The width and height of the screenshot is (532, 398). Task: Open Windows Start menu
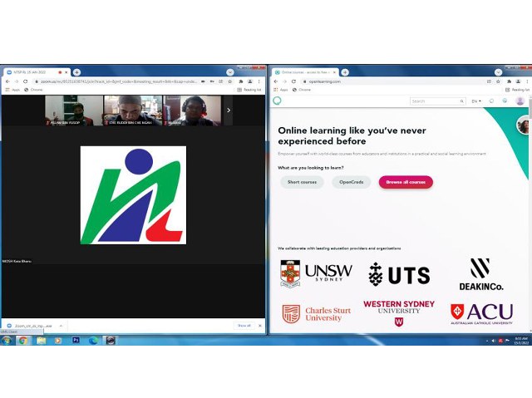7,341
